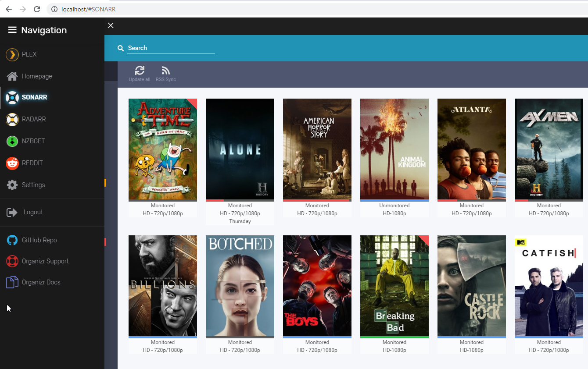Click the Navigation heading text
Image resolution: width=588 pixels, height=369 pixels.
pos(44,30)
